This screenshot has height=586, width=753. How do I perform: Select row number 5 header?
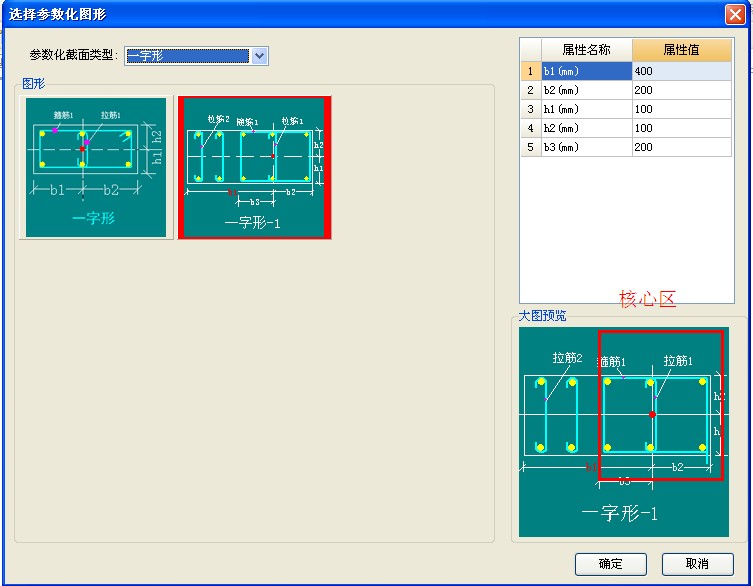click(530, 147)
